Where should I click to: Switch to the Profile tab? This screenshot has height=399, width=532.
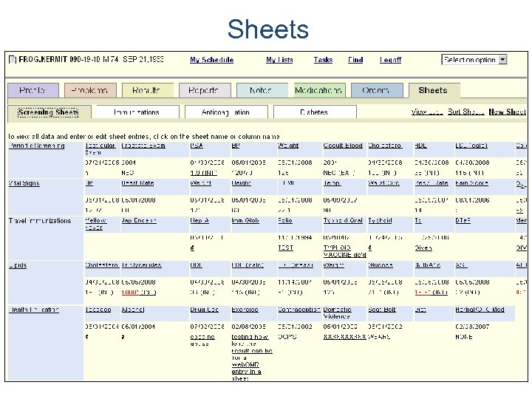33,90
